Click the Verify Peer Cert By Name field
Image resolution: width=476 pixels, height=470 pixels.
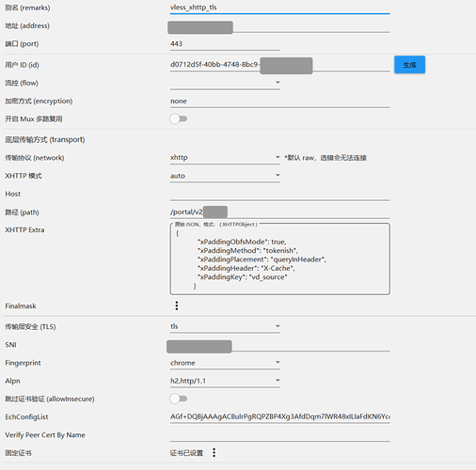279,435
